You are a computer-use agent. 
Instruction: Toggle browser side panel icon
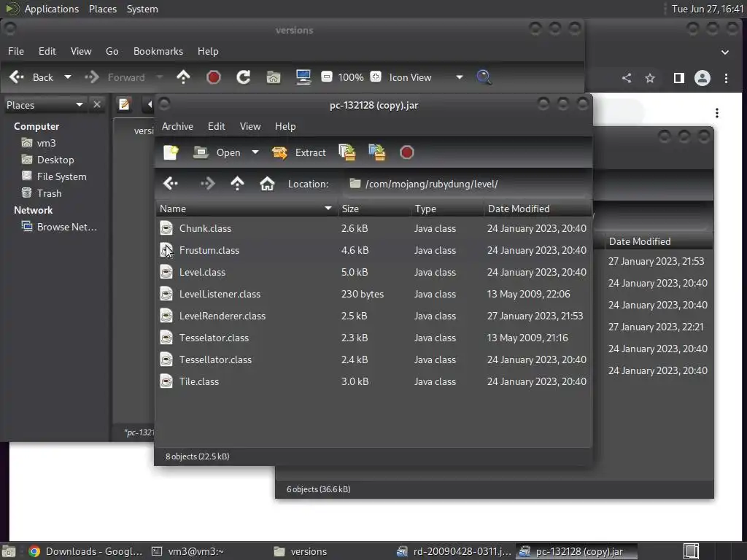click(679, 78)
